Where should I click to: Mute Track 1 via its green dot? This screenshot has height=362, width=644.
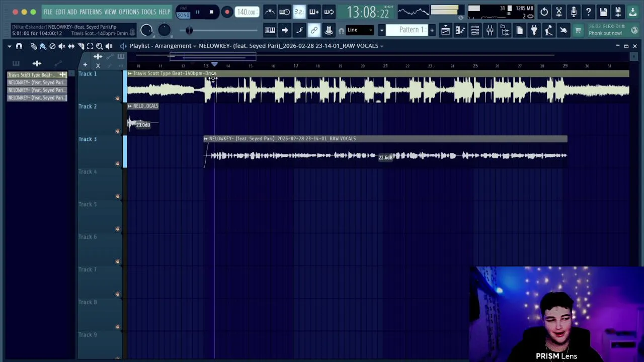click(x=118, y=99)
